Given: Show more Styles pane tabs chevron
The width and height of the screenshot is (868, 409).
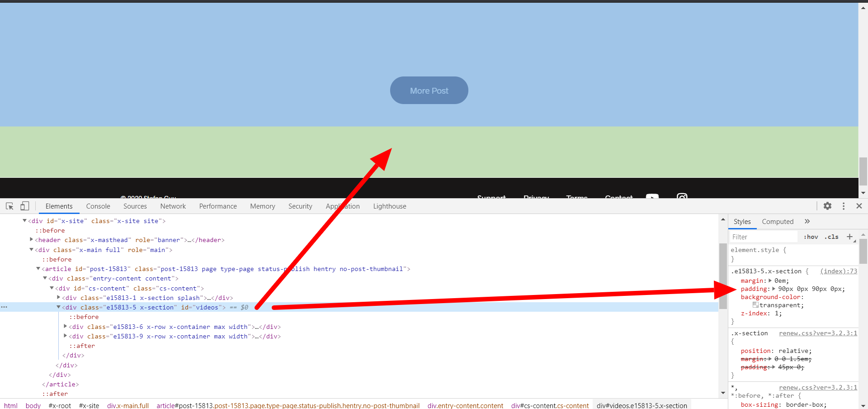Looking at the screenshot, I should pos(807,221).
